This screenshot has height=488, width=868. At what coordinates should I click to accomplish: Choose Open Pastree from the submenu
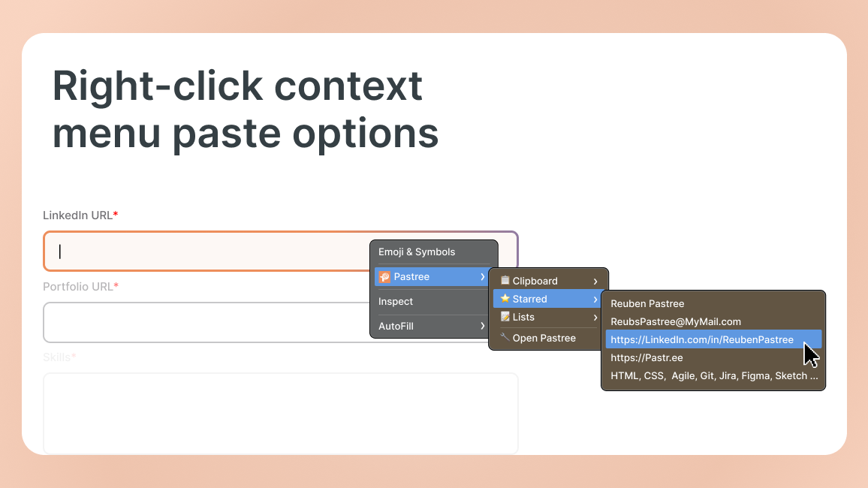(x=545, y=338)
